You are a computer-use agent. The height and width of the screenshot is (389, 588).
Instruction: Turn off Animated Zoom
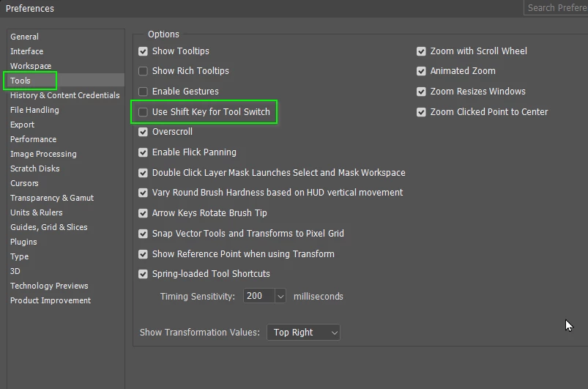pos(421,71)
